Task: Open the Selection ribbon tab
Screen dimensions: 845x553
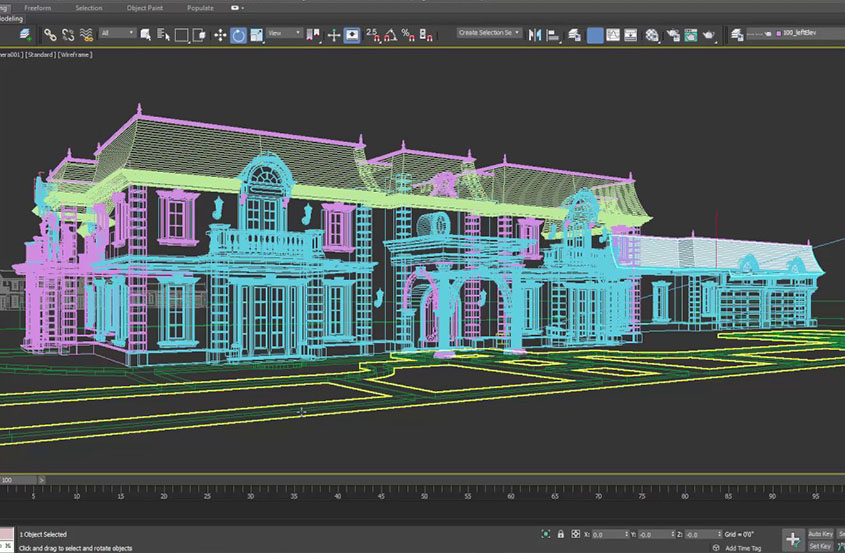Action: tap(89, 8)
